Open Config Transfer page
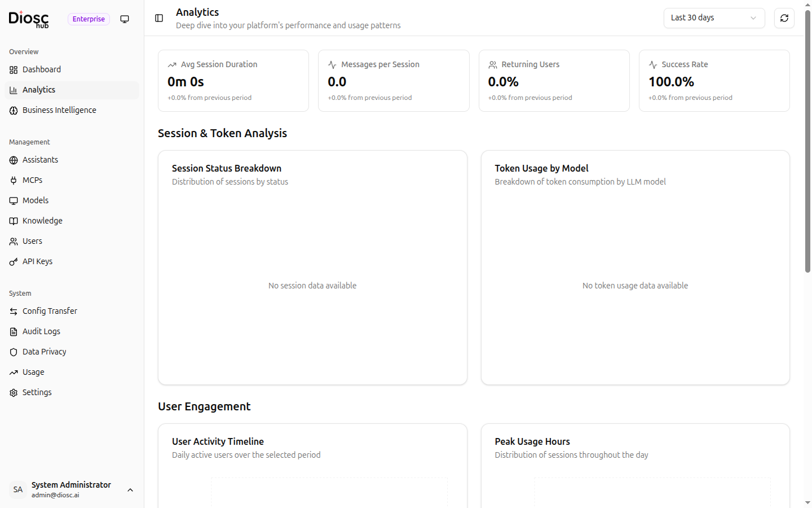This screenshot has width=812, height=508. tap(72, 312)
